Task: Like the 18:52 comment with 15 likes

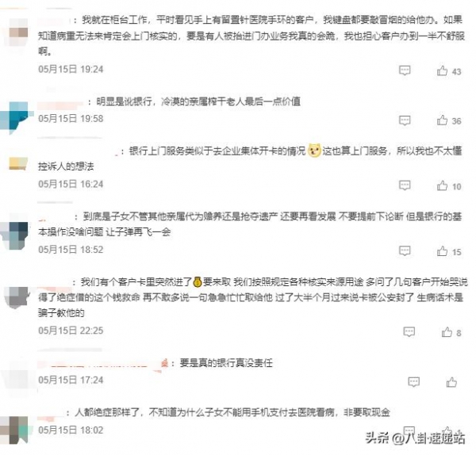Action: [x=442, y=251]
